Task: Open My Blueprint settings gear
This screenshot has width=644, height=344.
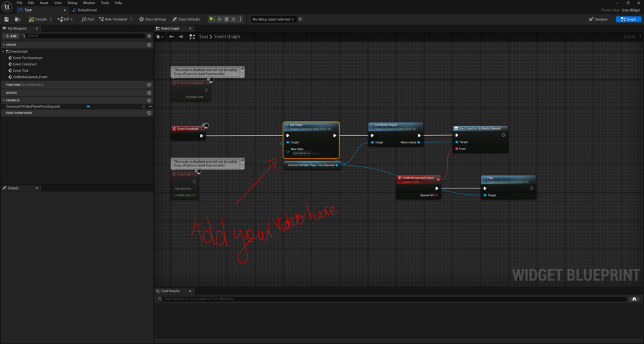Action: click(x=149, y=36)
